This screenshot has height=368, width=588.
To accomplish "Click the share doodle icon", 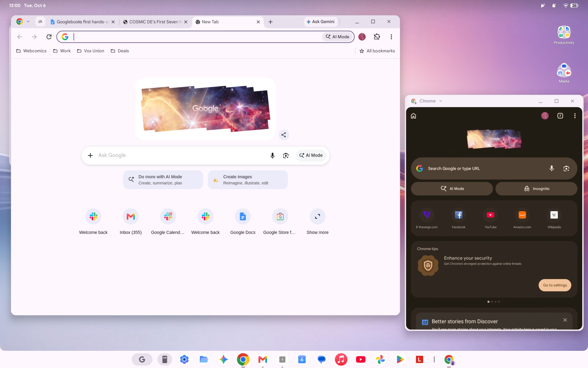I will click(284, 135).
